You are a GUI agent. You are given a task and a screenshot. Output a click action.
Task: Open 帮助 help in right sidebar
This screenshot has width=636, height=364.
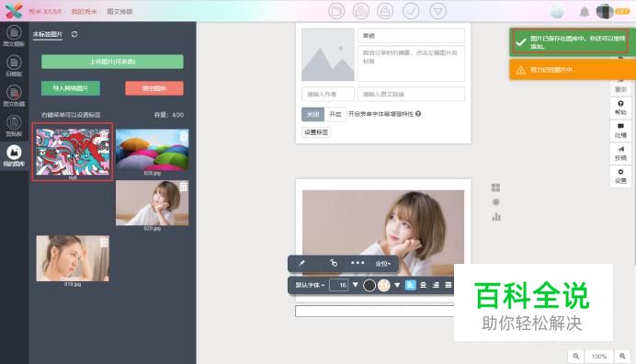point(620,108)
